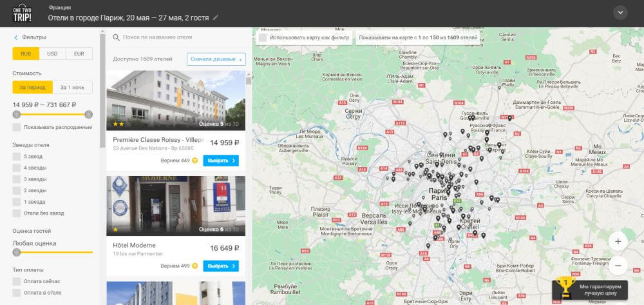The width and height of the screenshot is (644, 305).
Task: Zoom out the map with minus button
Action: click(618, 266)
